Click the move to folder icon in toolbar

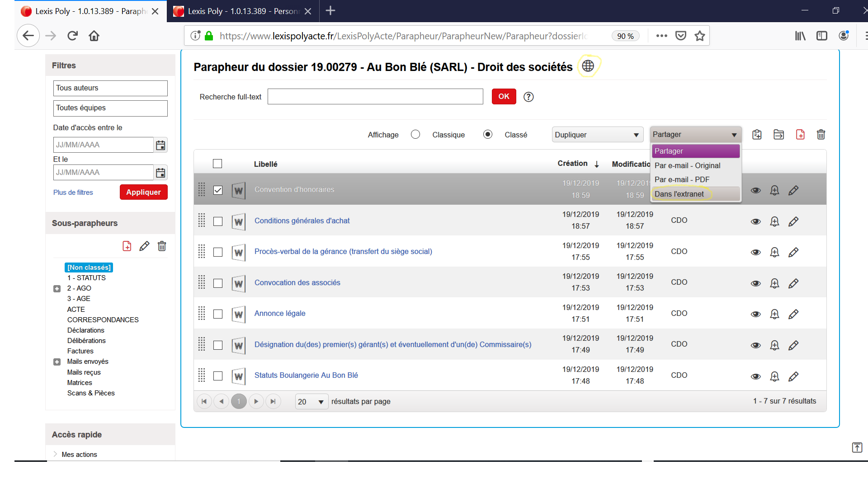(778, 135)
